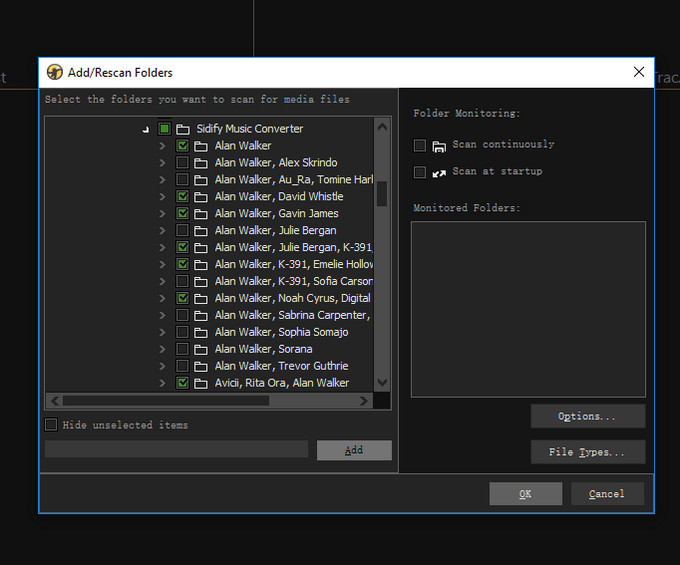Expand Alan Walker, K-391, Emelie Hollow node
Screen dimensions: 680x565
(162, 265)
